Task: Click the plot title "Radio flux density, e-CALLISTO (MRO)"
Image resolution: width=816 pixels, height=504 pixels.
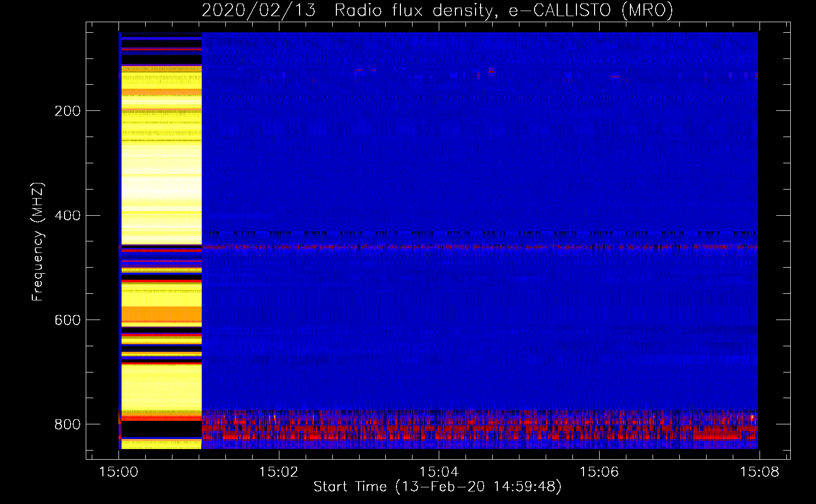Action: point(504,10)
